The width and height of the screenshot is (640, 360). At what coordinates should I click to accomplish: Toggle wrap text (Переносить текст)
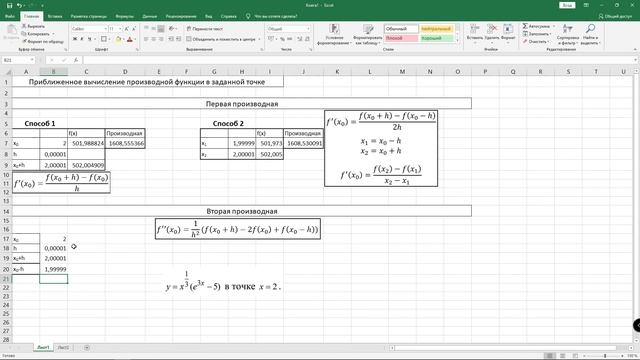pos(204,29)
